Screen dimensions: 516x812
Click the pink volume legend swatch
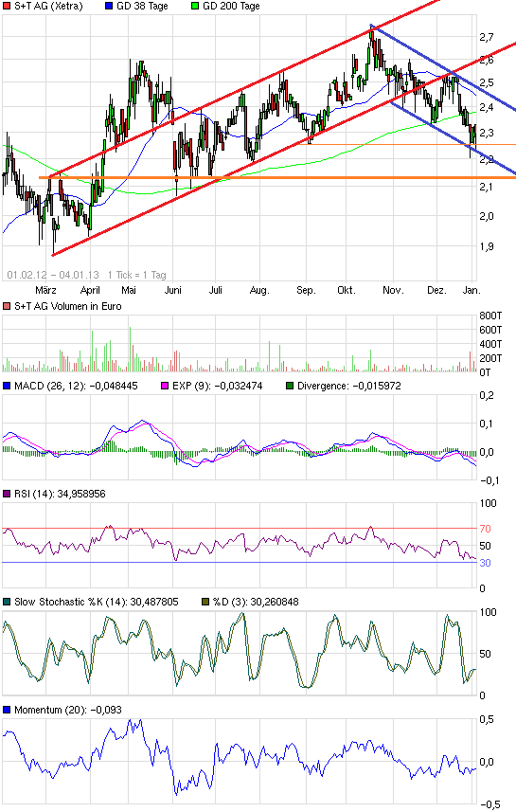pyautogui.click(x=7, y=307)
